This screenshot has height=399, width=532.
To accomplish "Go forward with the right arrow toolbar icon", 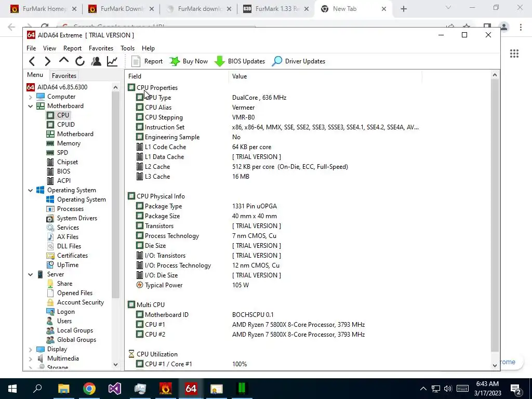I will (47, 61).
